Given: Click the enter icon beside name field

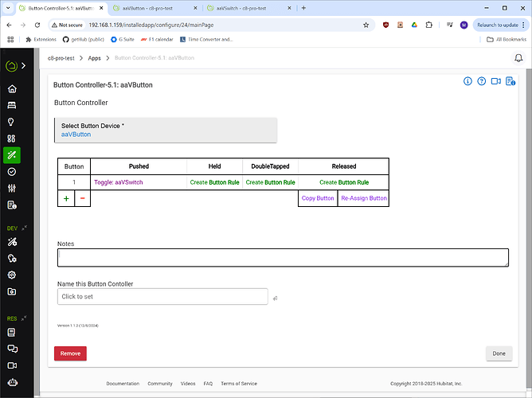Looking at the screenshot, I should tap(276, 298).
